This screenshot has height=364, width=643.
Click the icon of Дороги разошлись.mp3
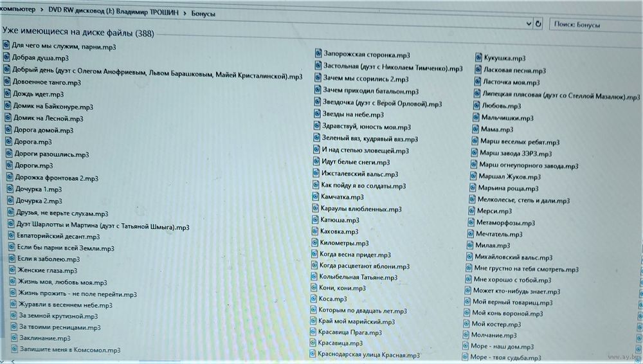coord(9,154)
